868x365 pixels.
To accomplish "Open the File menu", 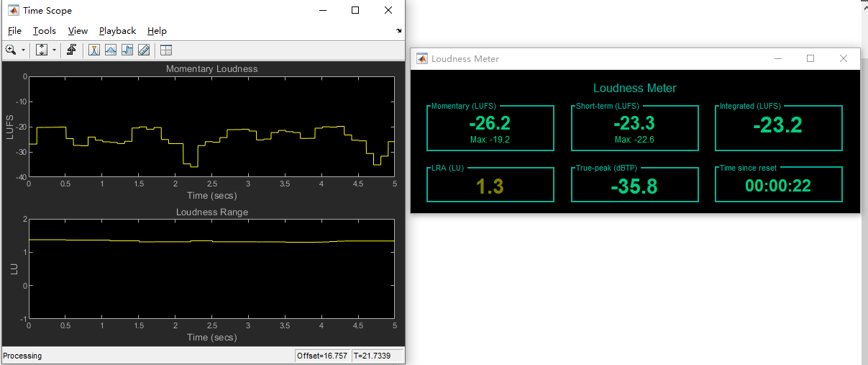I will [14, 31].
